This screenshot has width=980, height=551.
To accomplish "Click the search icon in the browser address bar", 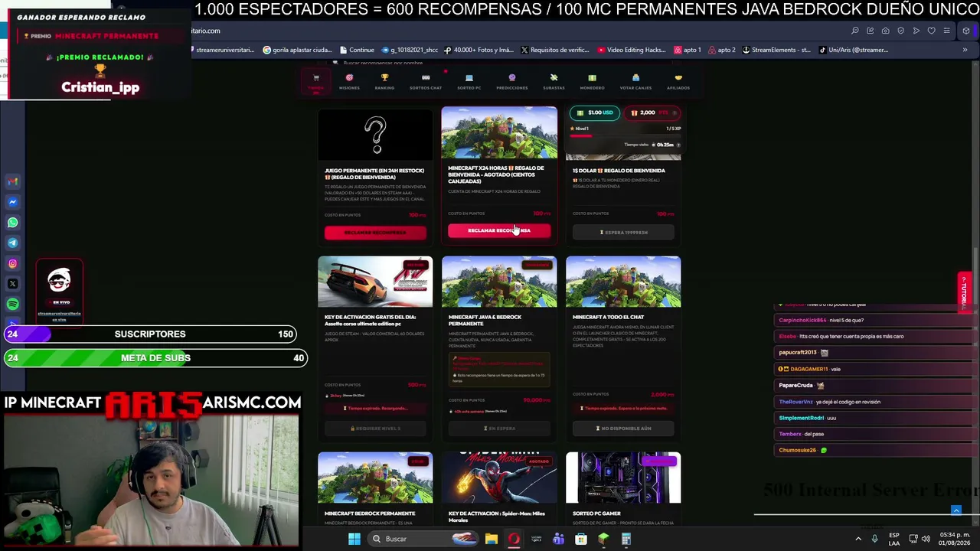I will 854,31.
